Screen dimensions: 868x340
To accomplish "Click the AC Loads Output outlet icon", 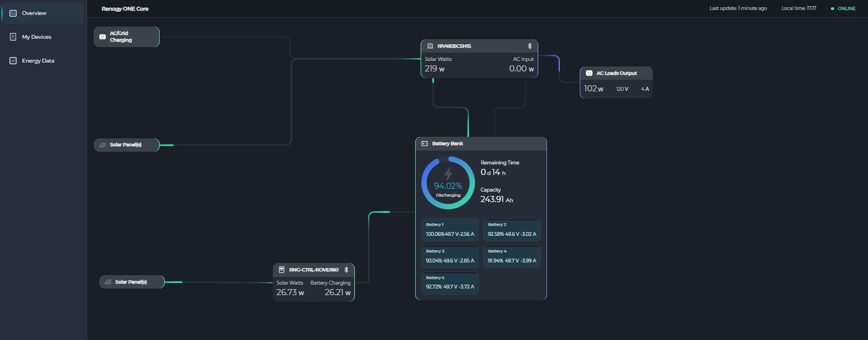I will pyautogui.click(x=589, y=73).
